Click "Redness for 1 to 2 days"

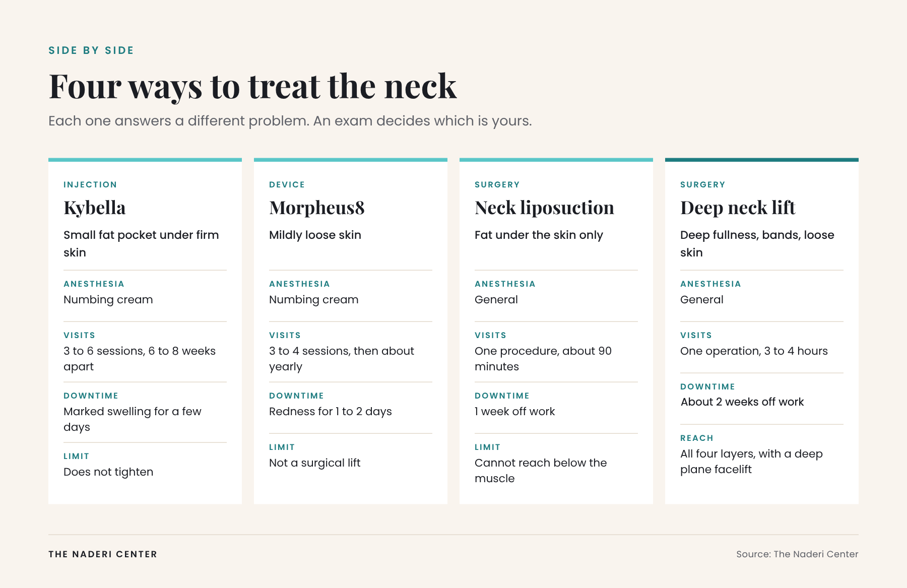[331, 412]
